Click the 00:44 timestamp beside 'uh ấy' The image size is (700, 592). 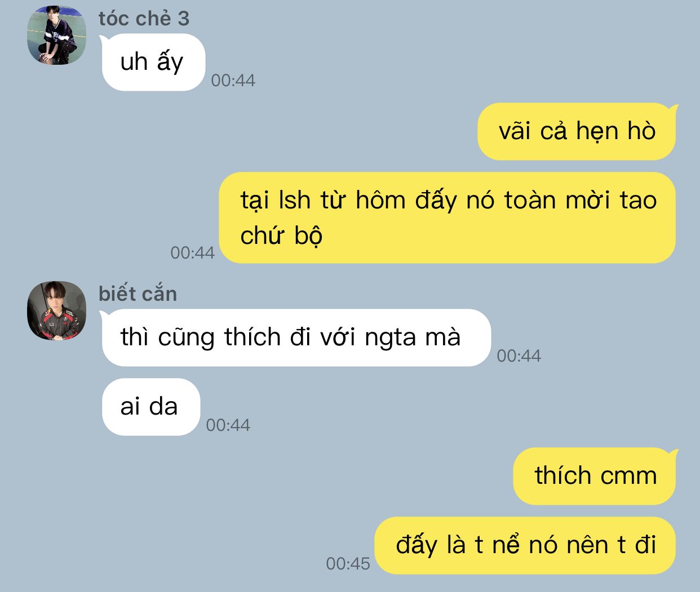pyautogui.click(x=233, y=81)
